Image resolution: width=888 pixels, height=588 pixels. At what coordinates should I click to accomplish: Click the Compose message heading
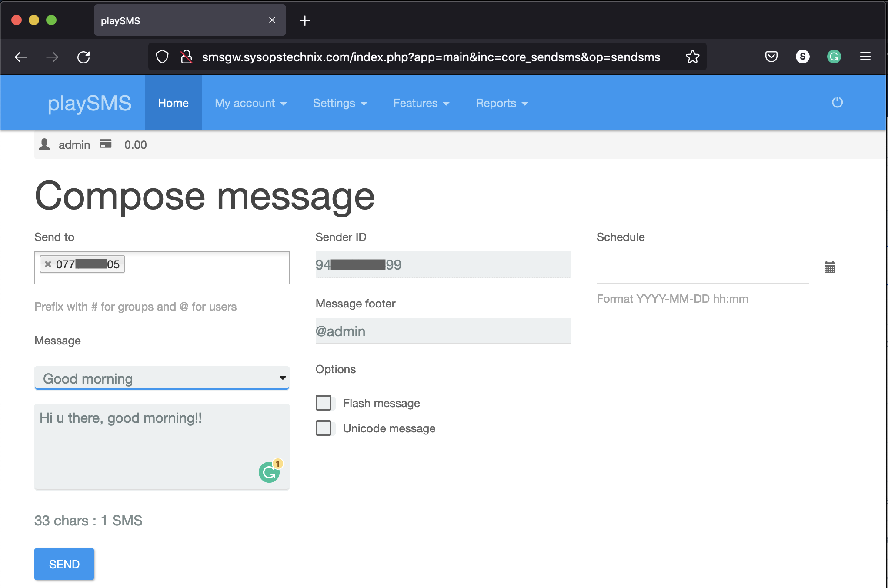point(205,196)
